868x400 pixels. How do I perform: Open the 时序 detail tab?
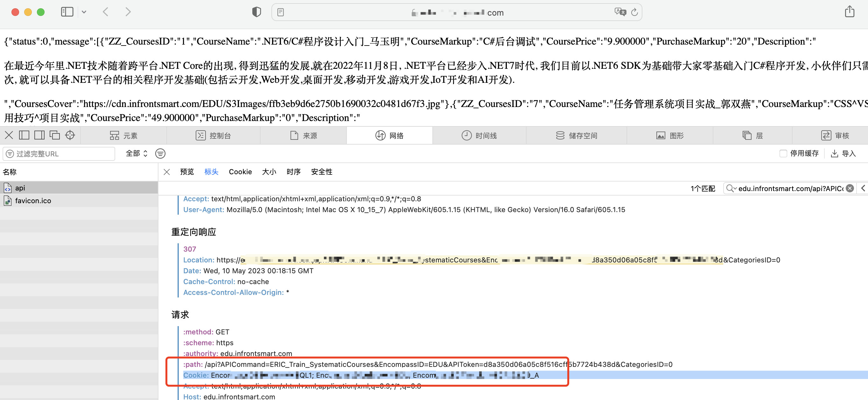coord(293,172)
